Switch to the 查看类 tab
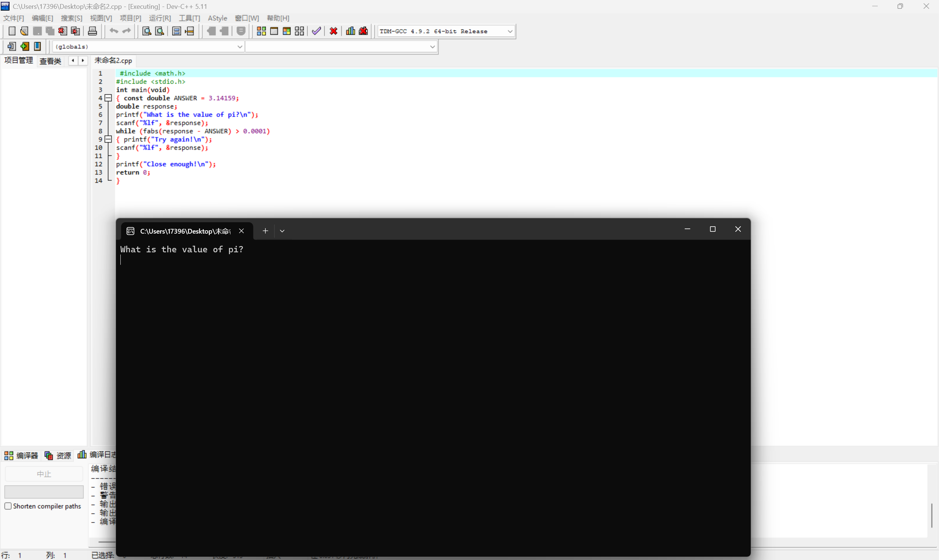The height and width of the screenshot is (560, 939). tap(50, 61)
